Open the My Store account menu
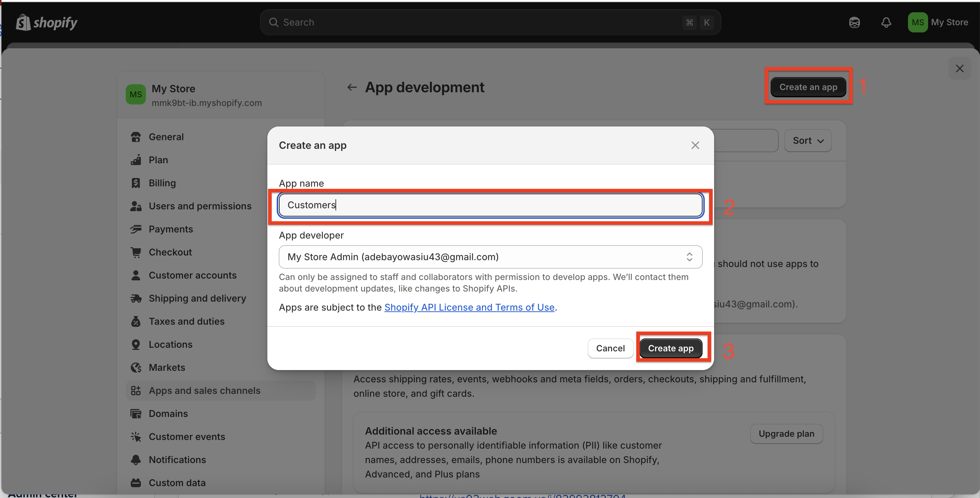 (949, 22)
